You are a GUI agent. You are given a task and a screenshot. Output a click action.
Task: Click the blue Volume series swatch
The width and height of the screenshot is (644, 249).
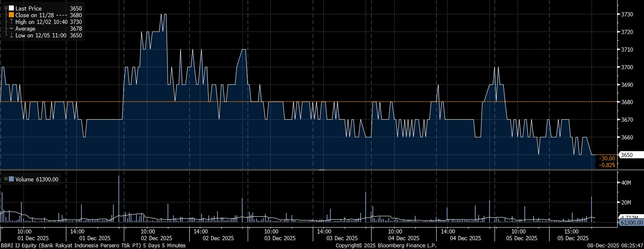click(11, 179)
